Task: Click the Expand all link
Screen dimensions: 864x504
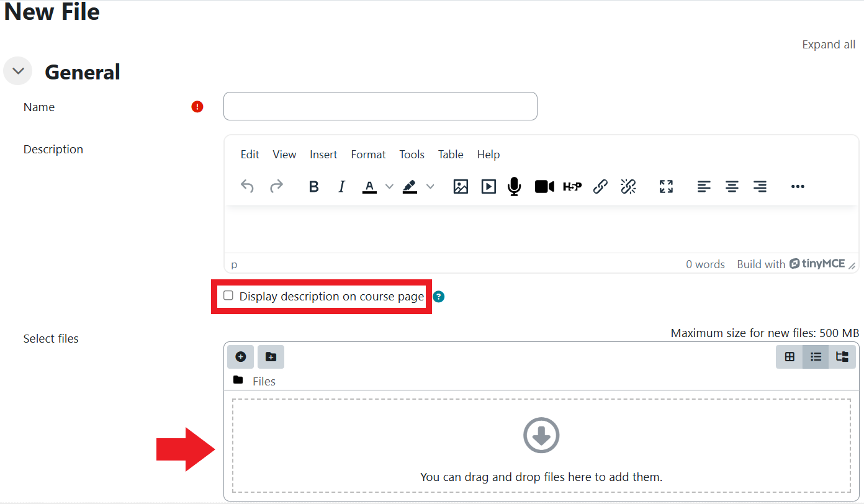Action: click(829, 45)
